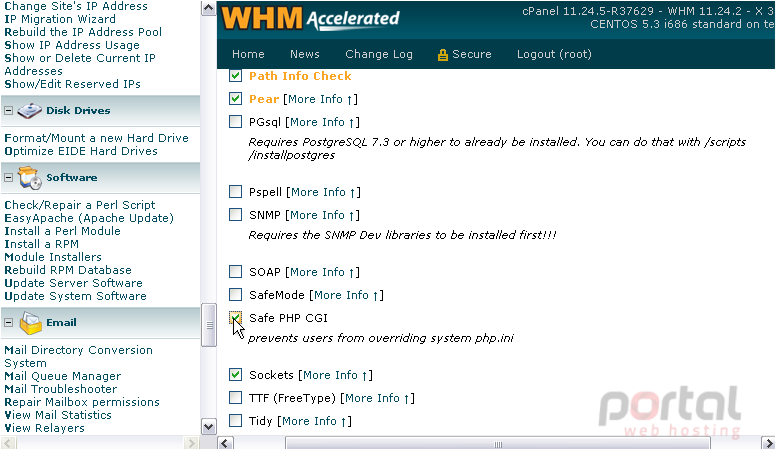Open View Relayers link
This screenshot has height=450, width=776.
click(x=45, y=428)
